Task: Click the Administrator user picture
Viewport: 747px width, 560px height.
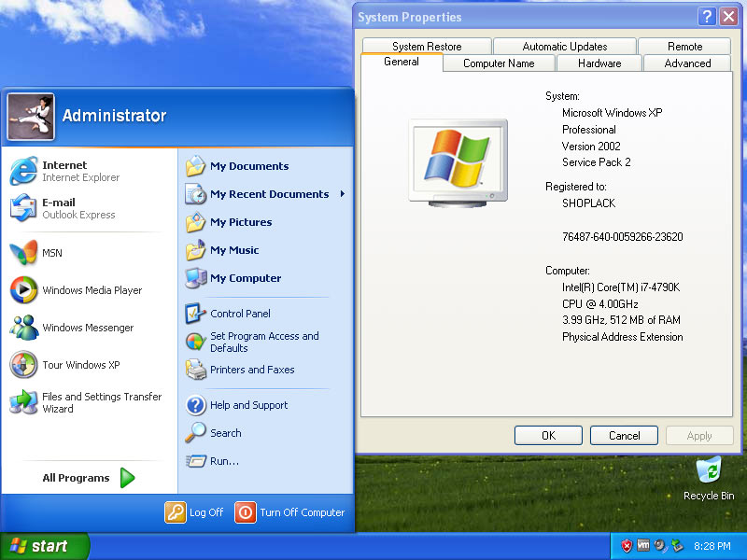Action: (x=31, y=116)
